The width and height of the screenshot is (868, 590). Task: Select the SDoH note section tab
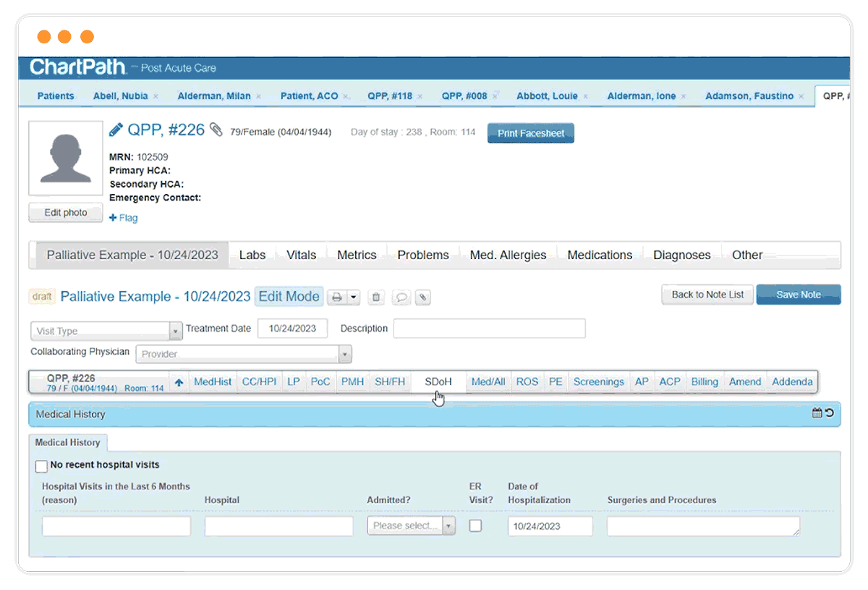[x=437, y=382]
